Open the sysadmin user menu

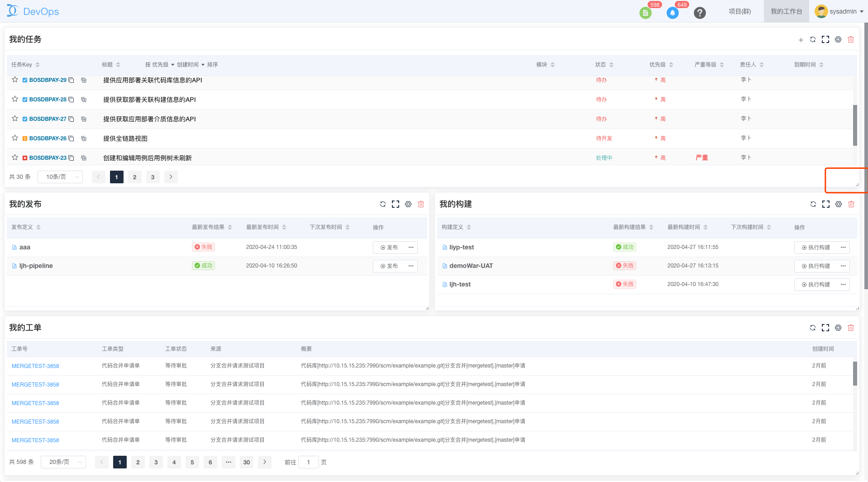coord(839,11)
